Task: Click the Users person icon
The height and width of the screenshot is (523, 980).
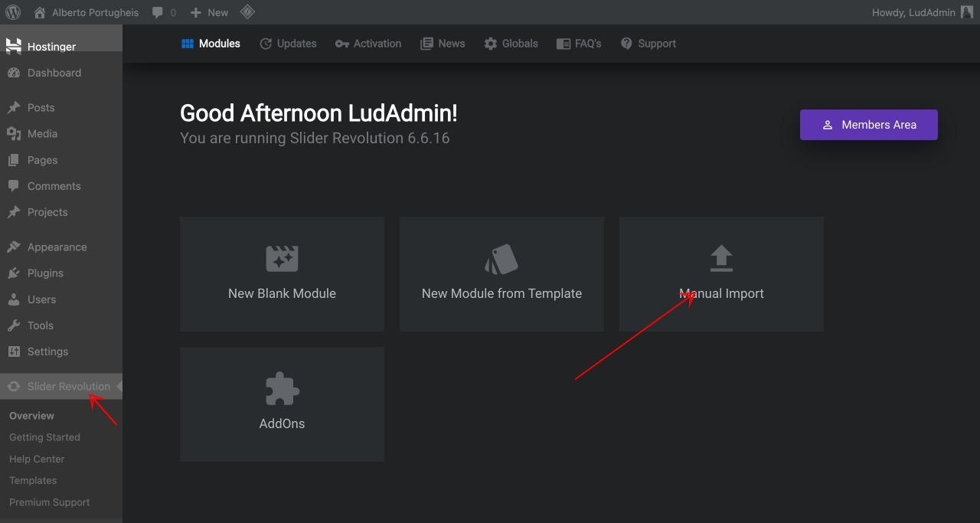Action: click(x=14, y=299)
